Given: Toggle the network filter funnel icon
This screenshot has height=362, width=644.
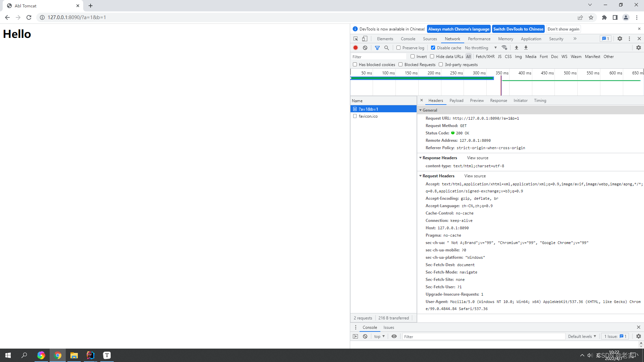Looking at the screenshot, I should click(x=377, y=48).
